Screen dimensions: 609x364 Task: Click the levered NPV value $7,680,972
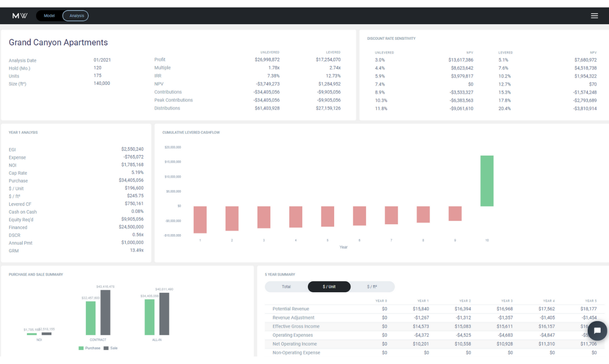(x=586, y=60)
